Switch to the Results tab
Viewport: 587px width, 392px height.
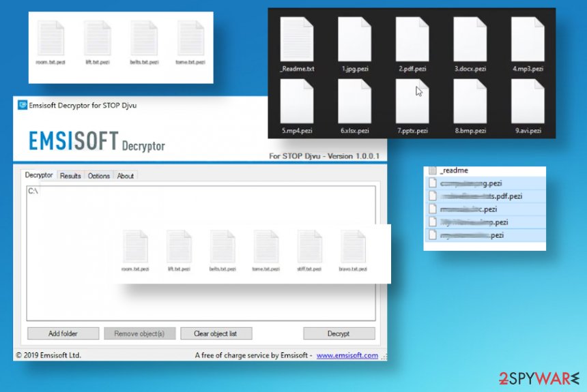click(x=70, y=176)
